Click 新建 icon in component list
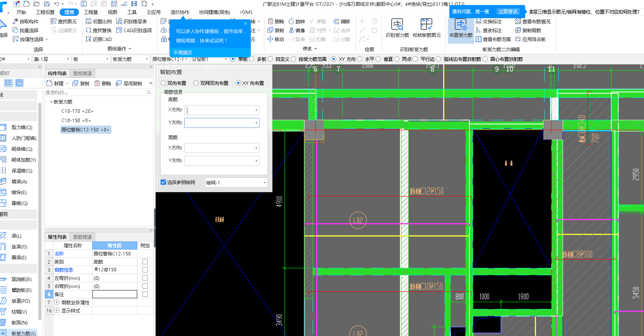 (50, 83)
